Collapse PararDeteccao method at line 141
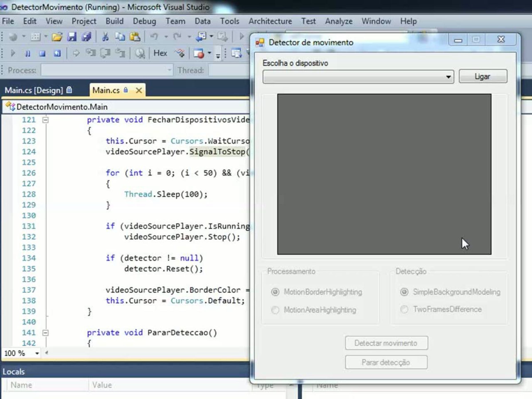This screenshot has width=532, height=399. pos(45,333)
